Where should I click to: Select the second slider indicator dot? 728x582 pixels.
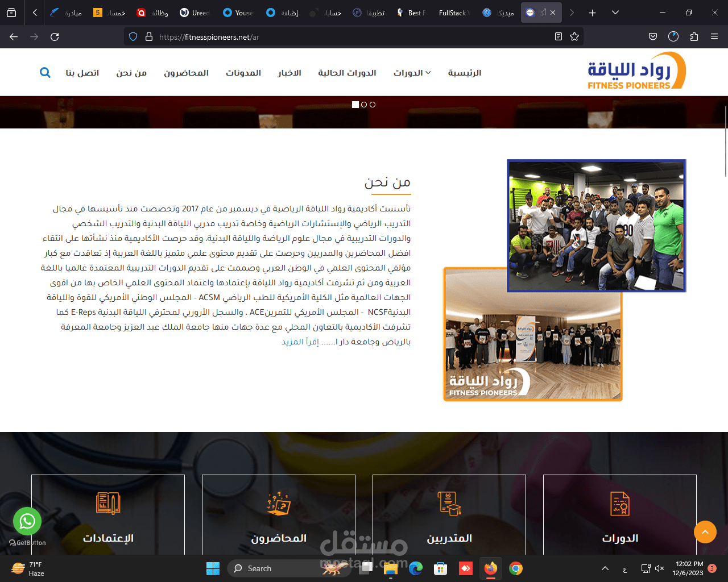point(364,105)
